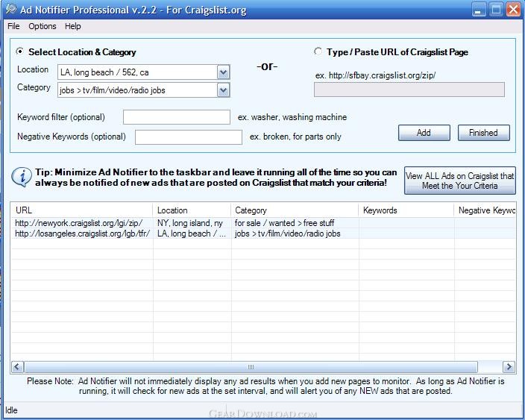This screenshot has height=420, width=525.
Task: Click the horizontal scrollbar right arrow
Action: click(x=509, y=367)
